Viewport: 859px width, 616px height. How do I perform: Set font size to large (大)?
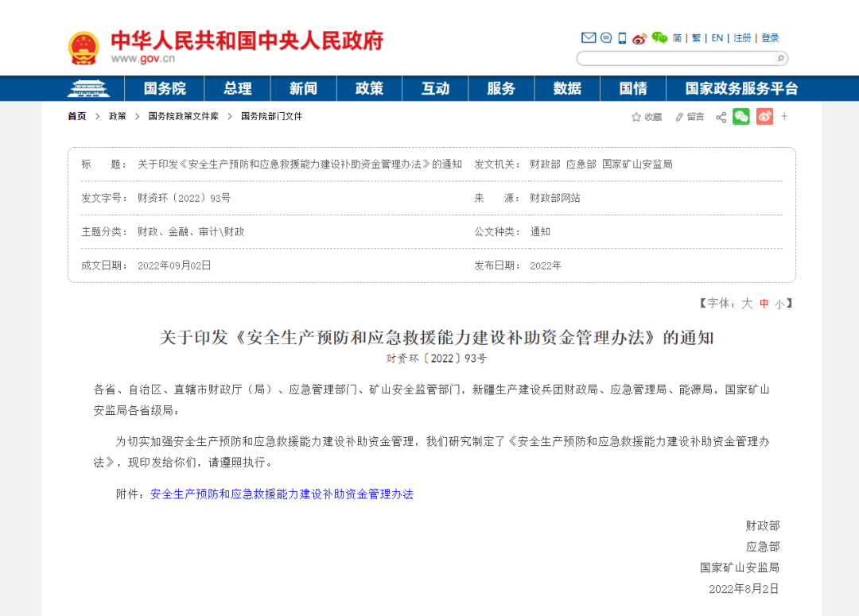(x=747, y=304)
